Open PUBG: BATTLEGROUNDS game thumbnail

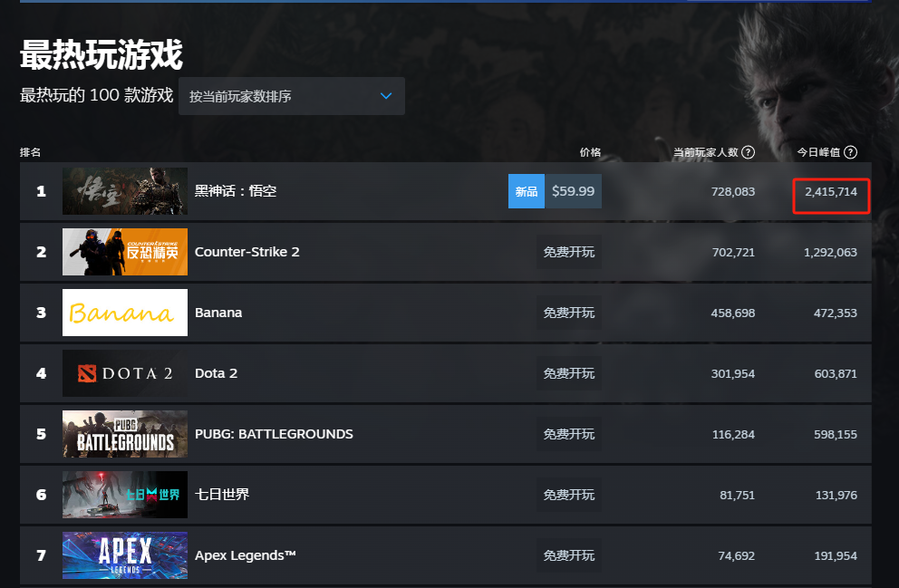point(125,434)
